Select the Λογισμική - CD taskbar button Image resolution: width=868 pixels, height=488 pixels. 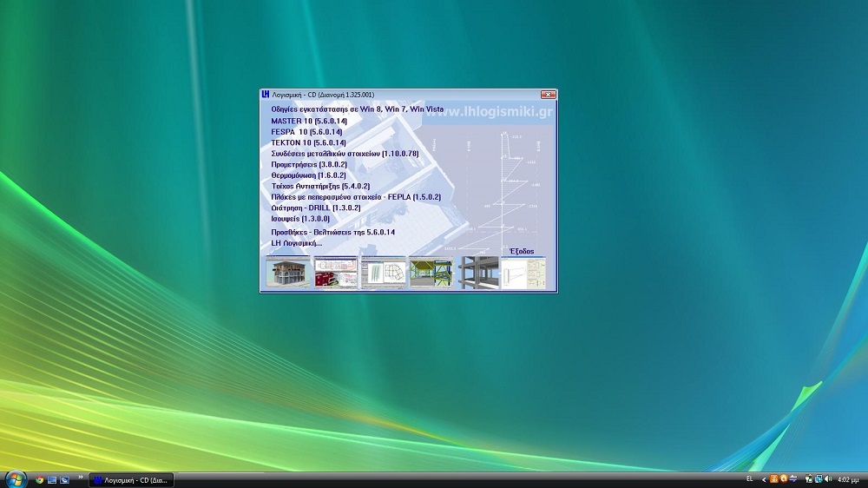131,480
